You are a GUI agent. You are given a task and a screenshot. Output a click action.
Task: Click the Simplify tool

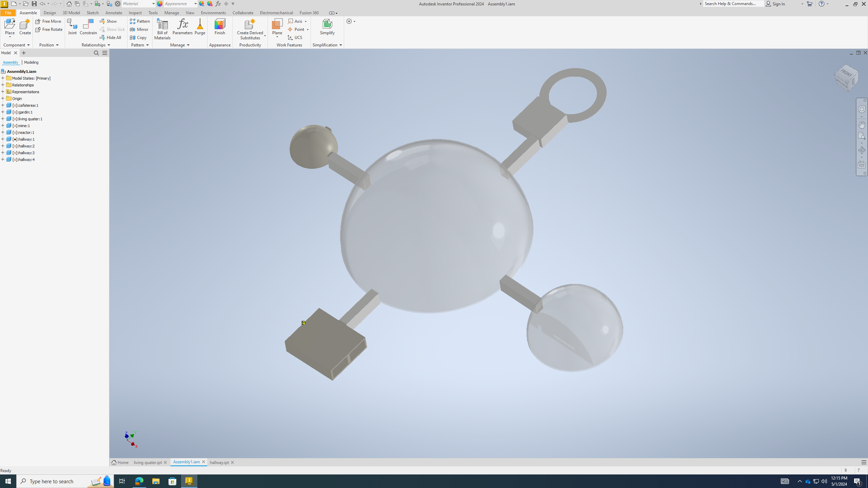click(x=327, y=27)
